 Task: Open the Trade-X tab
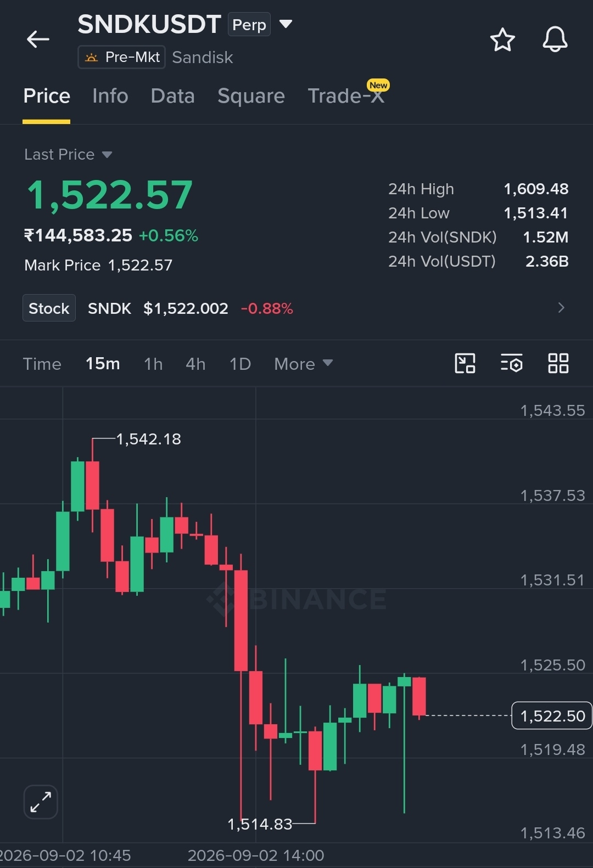346,96
